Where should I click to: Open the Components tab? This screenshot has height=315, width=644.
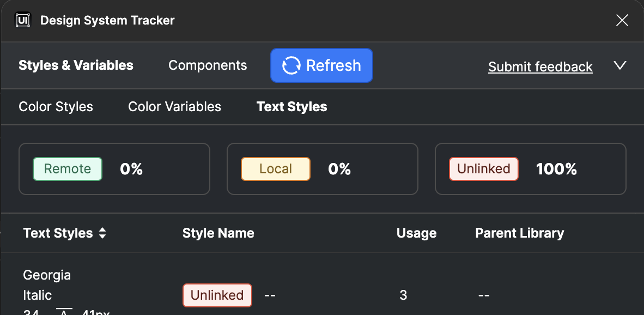pos(208,65)
